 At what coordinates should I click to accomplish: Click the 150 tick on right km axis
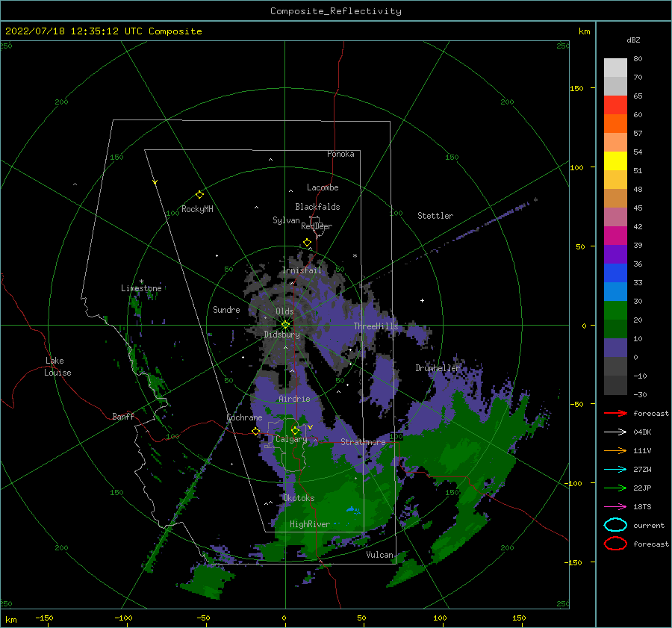(x=577, y=88)
